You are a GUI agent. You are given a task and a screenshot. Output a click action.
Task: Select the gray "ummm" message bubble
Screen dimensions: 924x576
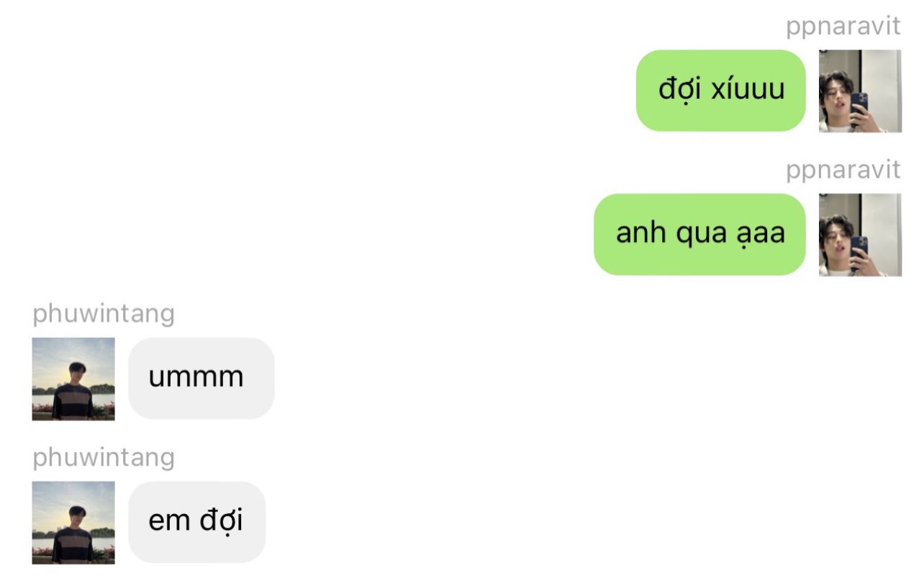click(x=201, y=378)
